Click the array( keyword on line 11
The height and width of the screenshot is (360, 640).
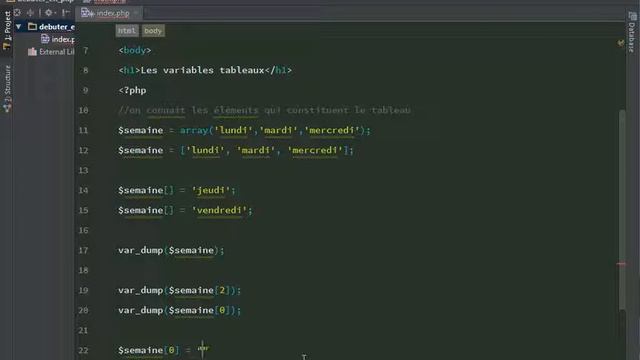pyautogui.click(x=197, y=130)
